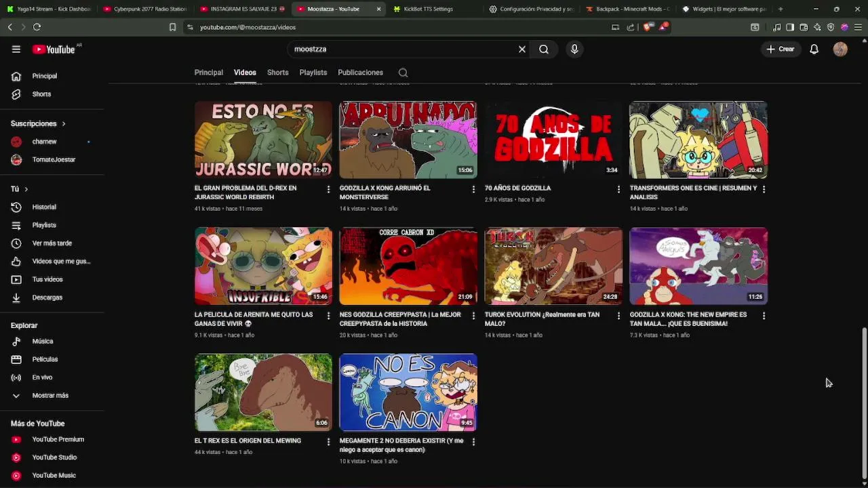Open the browser main menu icon
This screenshot has height=488, width=868.
click(x=858, y=27)
